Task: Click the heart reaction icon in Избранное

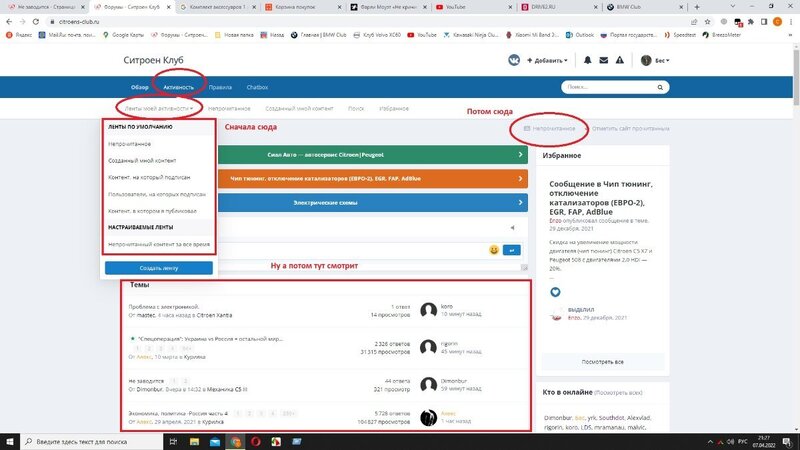Action: click(556, 293)
